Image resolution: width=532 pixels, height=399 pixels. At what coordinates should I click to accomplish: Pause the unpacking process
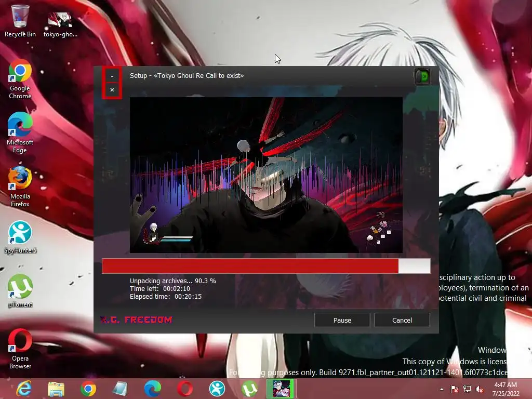coord(342,320)
